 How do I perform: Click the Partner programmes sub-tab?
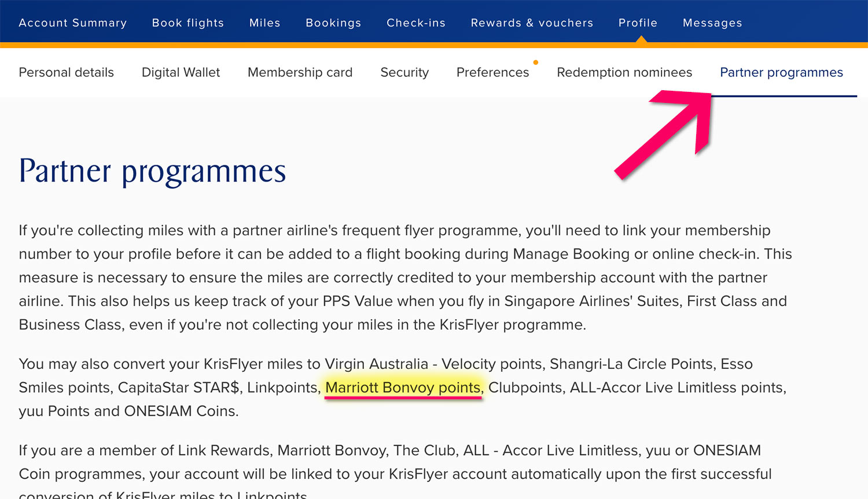click(x=781, y=72)
